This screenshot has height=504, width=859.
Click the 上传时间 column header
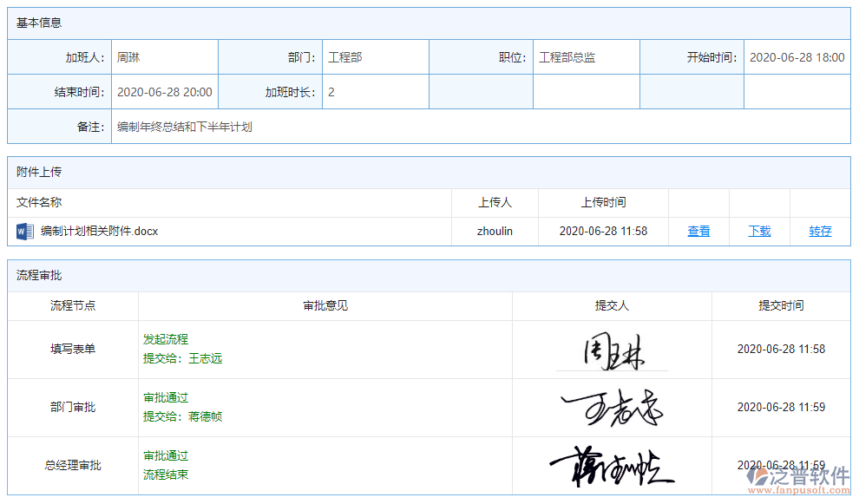pos(603,202)
